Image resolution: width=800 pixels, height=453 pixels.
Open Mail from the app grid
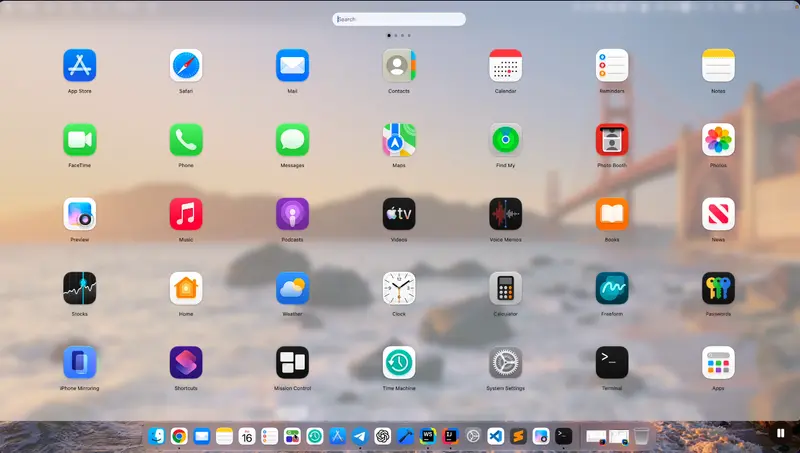click(x=292, y=65)
